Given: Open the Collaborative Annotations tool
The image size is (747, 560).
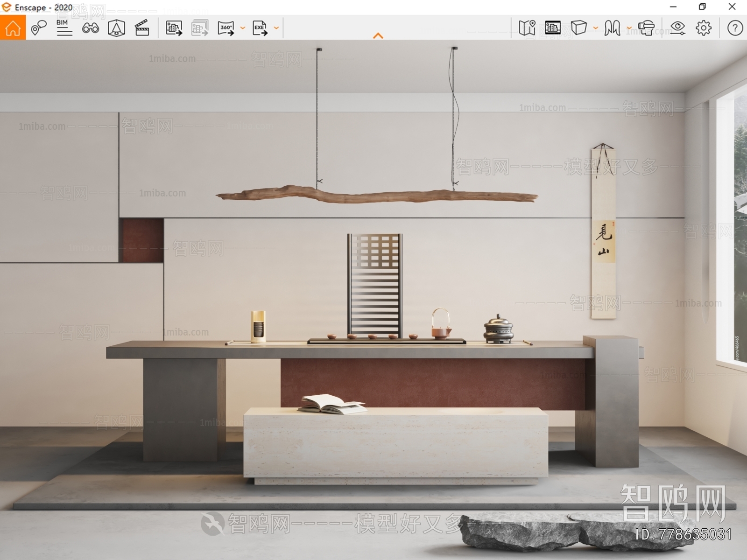Looking at the screenshot, I should click(x=38, y=28).
